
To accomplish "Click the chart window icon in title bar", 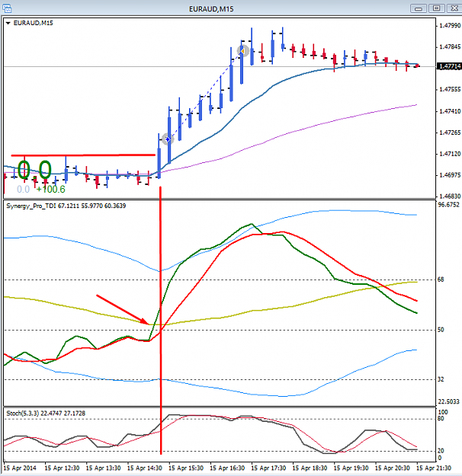I will pyautogui.click(x=7, y=8).
